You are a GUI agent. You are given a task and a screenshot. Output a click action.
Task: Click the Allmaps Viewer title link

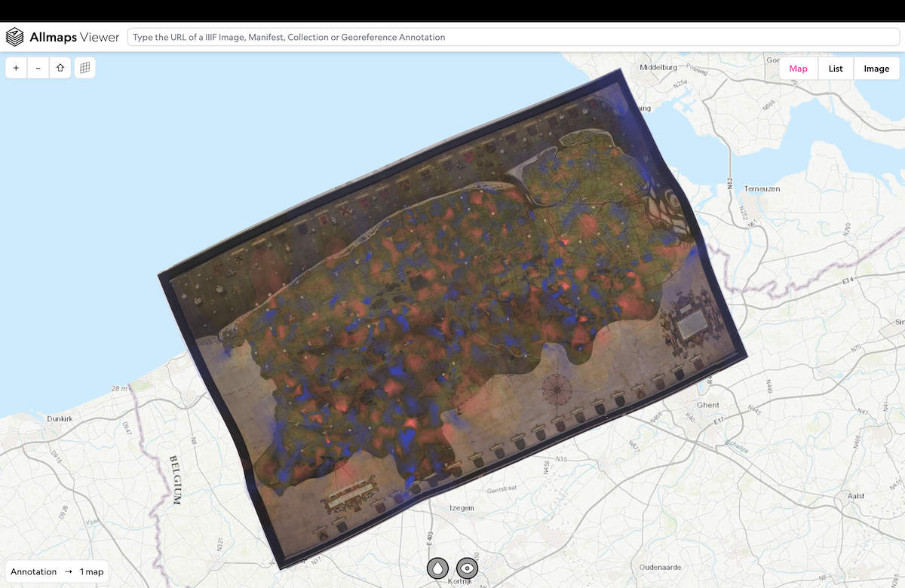point(74,37)
